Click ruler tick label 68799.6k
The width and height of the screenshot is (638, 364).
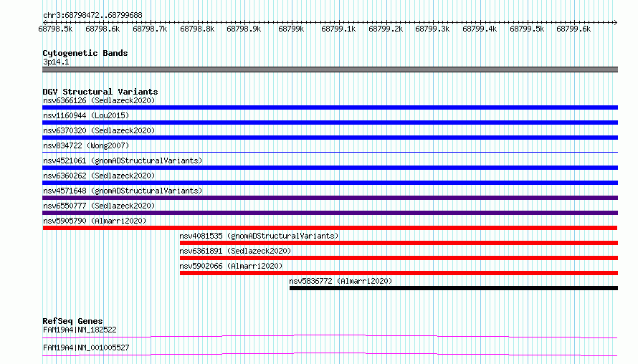pos(573,29)
